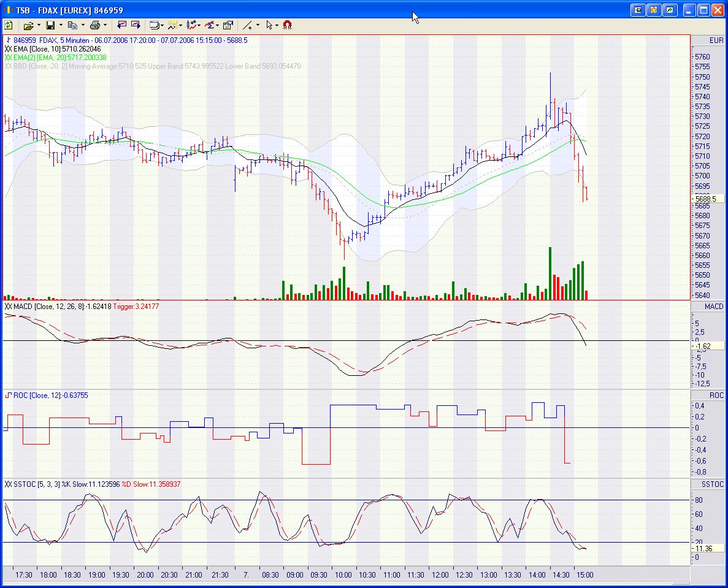
Task: Click the blue right-arrow chart icon
Action: click(x=136, y=25)
